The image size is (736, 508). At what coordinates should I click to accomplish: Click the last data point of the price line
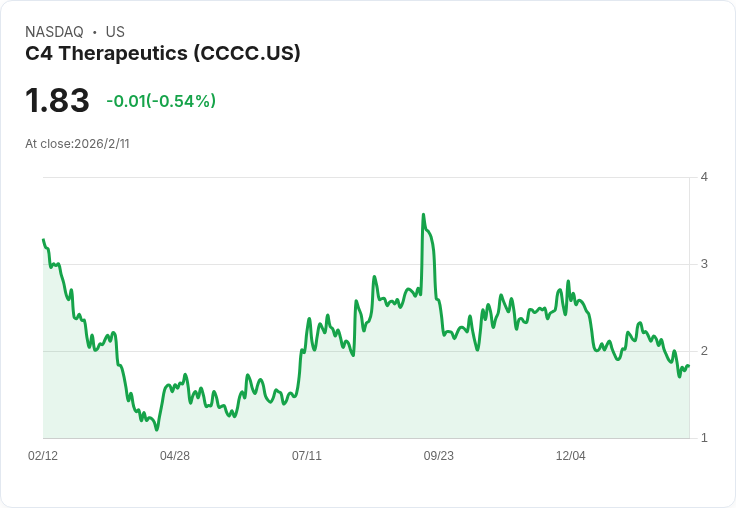[688, 365]
